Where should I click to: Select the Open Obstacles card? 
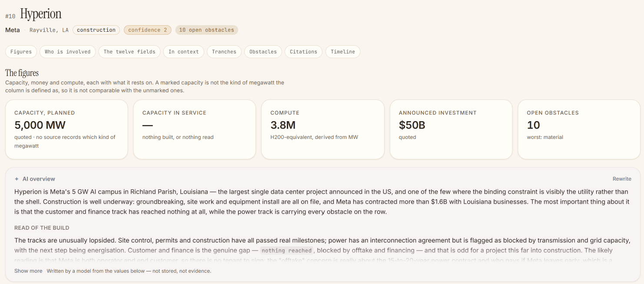coord(579,129)
